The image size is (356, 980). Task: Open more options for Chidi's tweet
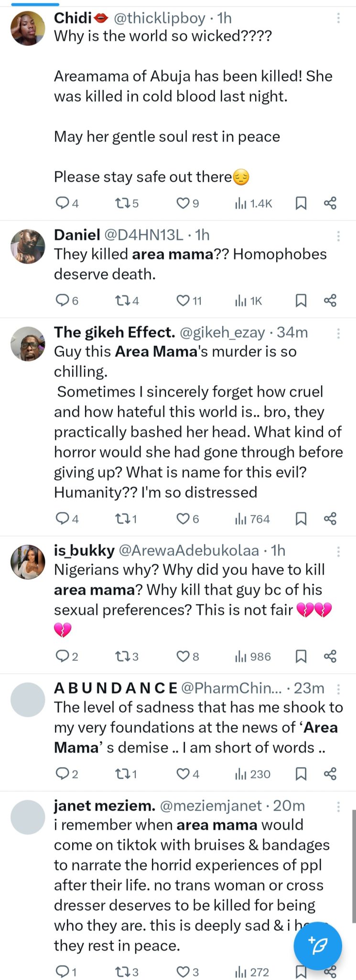[x=338, y=18]
